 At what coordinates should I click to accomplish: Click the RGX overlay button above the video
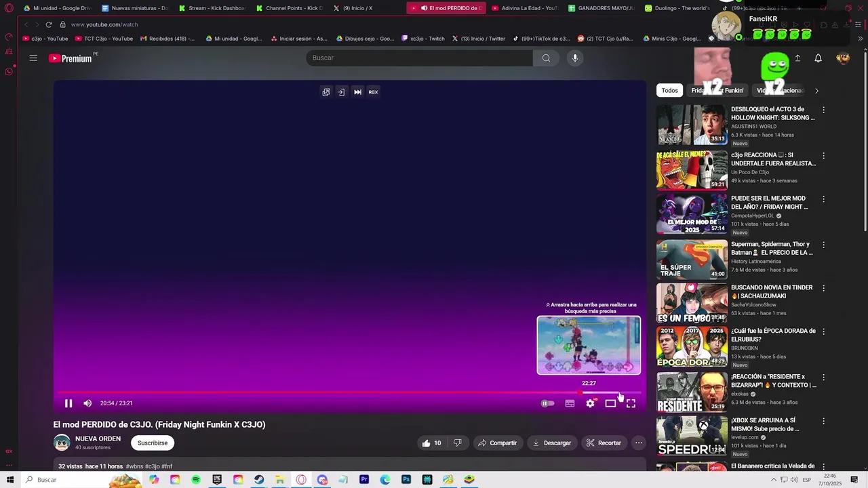click(x=373, y=92)
